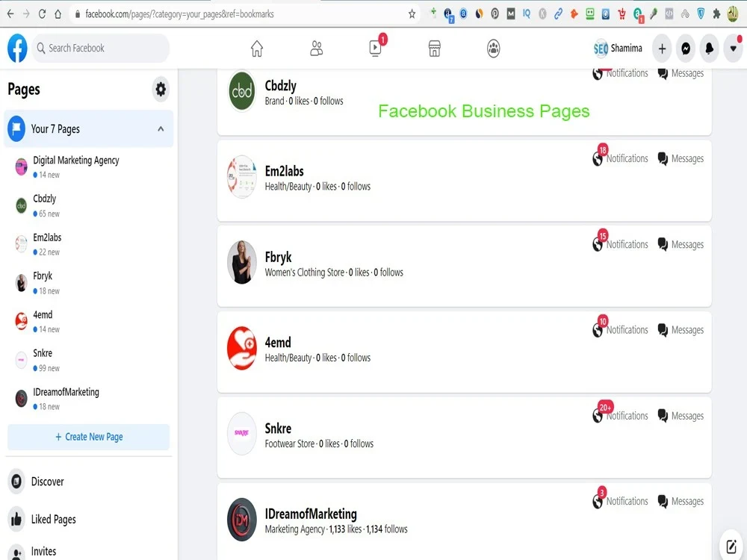
Task: Click the facebook.com address bar
Action: click(x=245, y=13)
